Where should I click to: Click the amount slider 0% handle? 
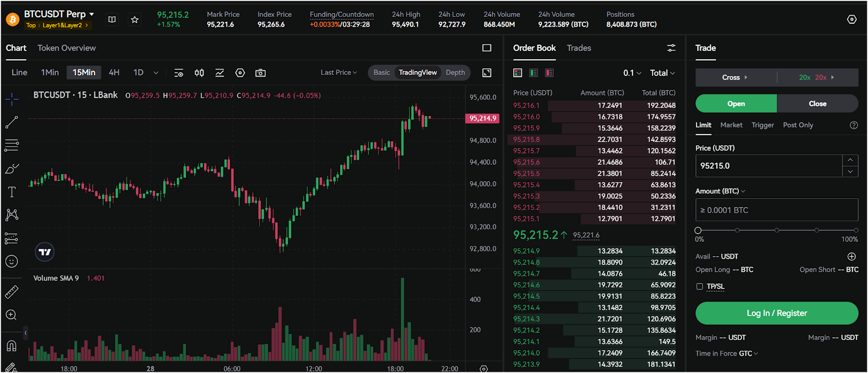[x=698, y=230]
